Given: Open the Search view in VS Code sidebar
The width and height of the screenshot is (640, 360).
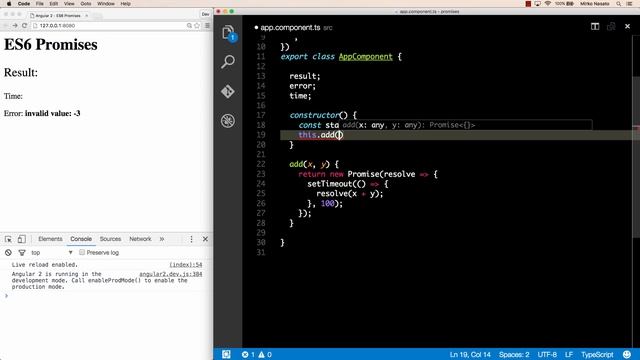Looking at the screenshot, I should click(x=228, y=62).
